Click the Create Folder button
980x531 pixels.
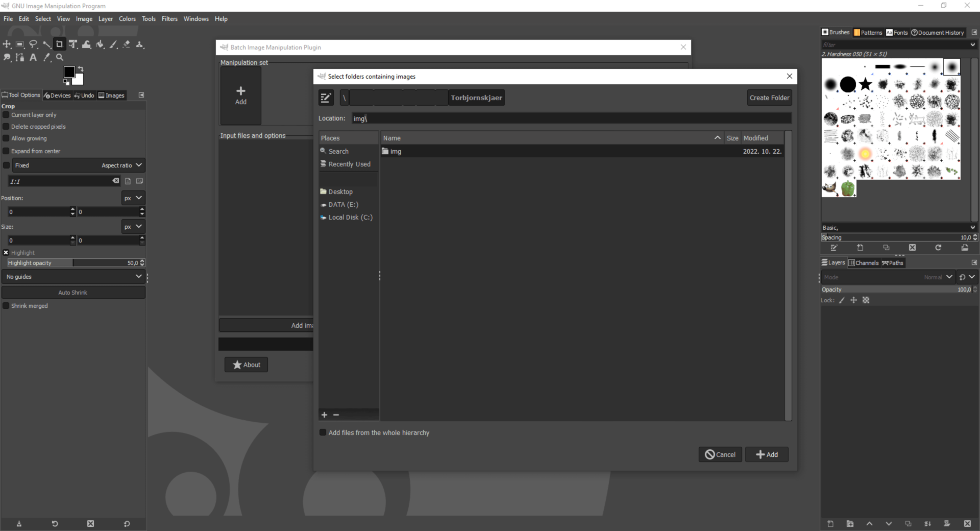pyautogui.click(x=769, y=98)
